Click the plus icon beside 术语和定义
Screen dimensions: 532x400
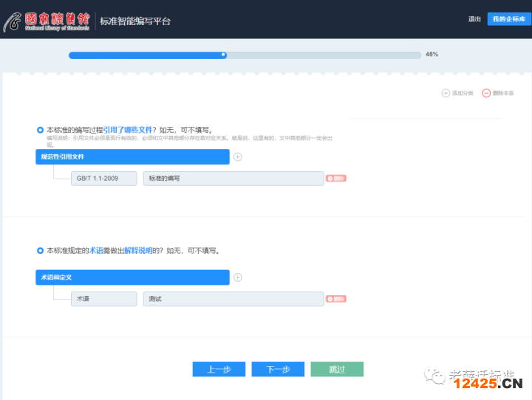238,277
